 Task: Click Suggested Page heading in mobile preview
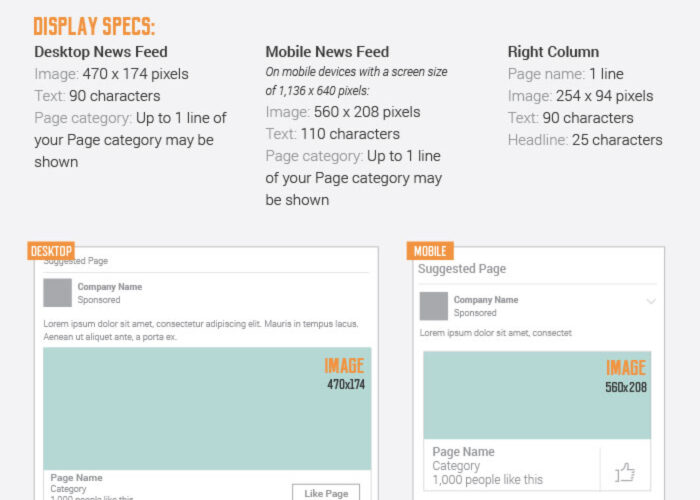point(462,269)
